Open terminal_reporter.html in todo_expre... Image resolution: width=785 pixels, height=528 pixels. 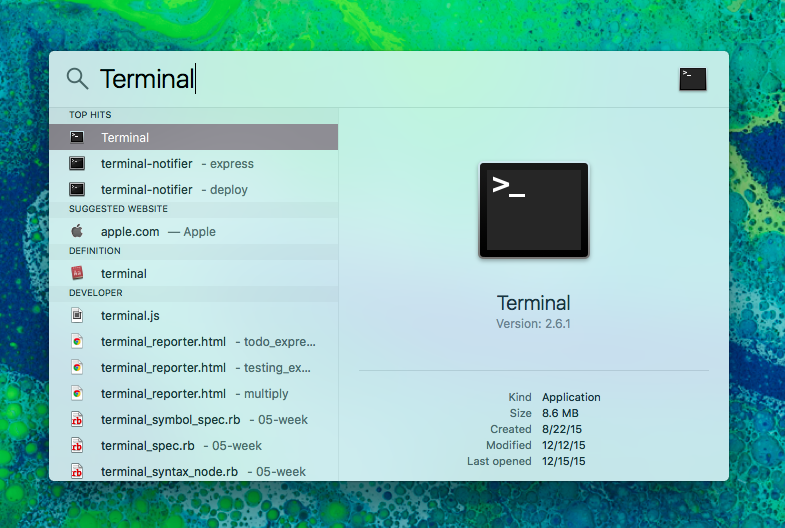click(x=193, y=342)
